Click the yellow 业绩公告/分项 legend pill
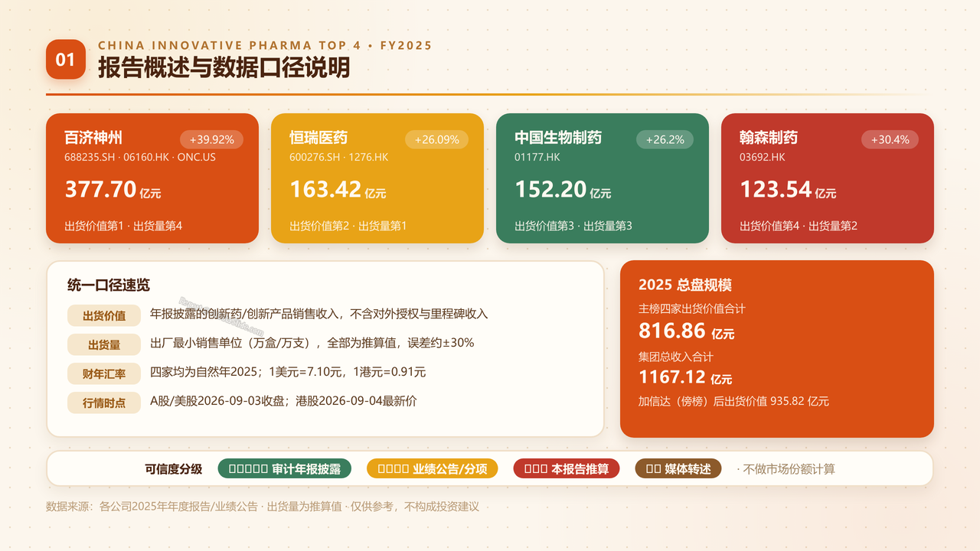980x551 pixels. (433, 469)
